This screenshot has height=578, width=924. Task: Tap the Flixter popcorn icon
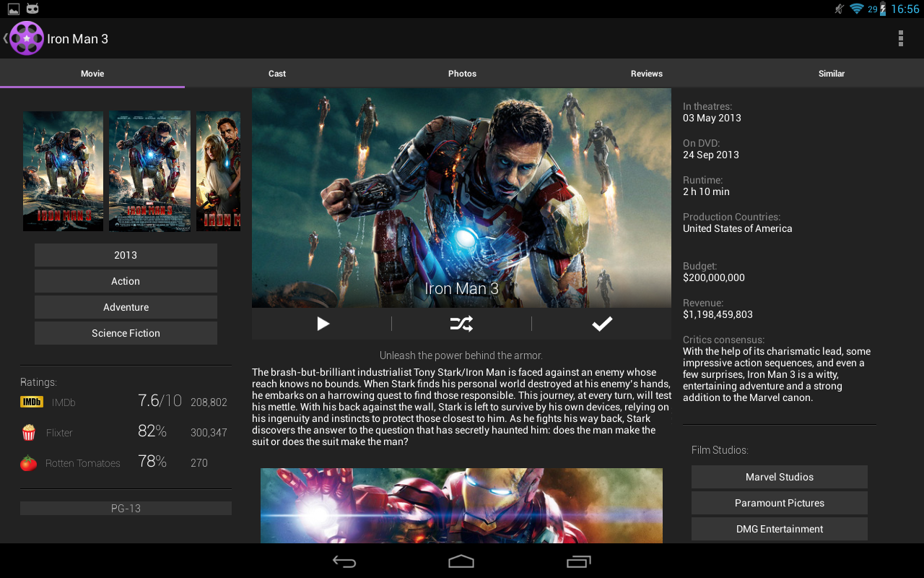[x=29, y=433]
